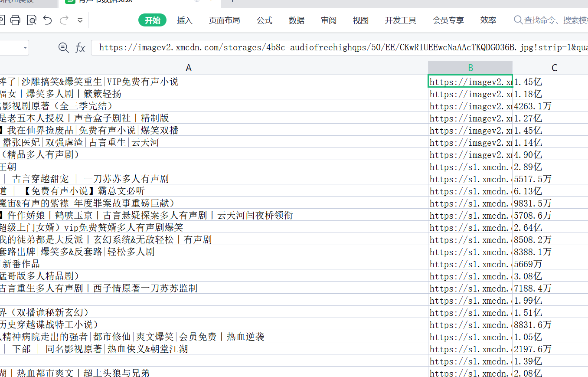Click the Print icon in quick toolbar
Image resolution: width=588 pixels, height=377 pixels.
(15, 20)
